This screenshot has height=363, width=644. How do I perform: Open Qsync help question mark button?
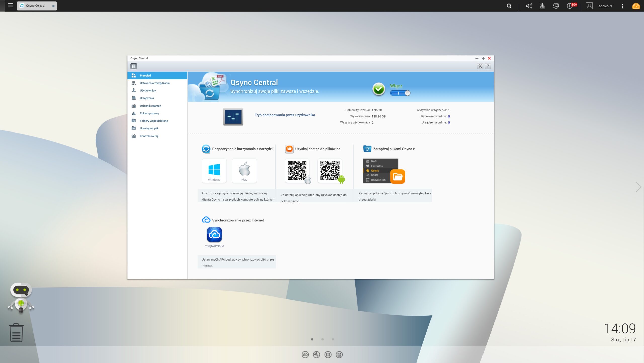488,66
